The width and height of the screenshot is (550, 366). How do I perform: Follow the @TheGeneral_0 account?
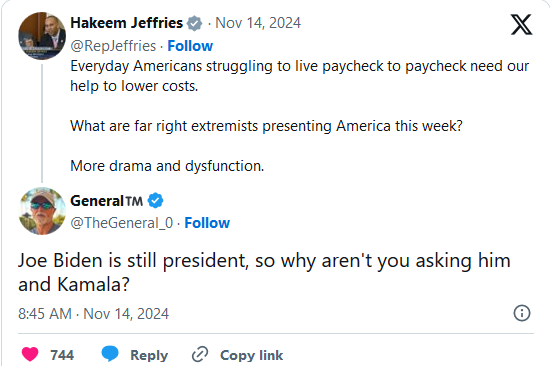pyautogui.click(x=207, y=223)
